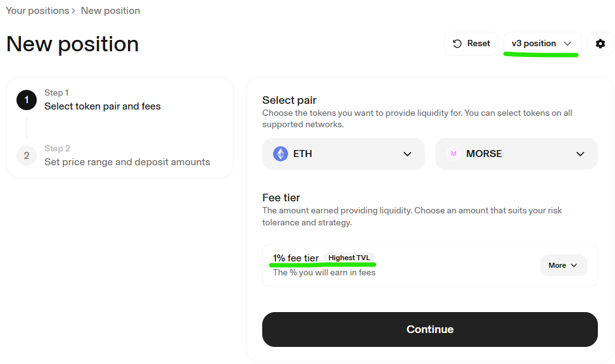Open the MORSE token selector dropdown
Screen dimensions: 615x364
516,154
